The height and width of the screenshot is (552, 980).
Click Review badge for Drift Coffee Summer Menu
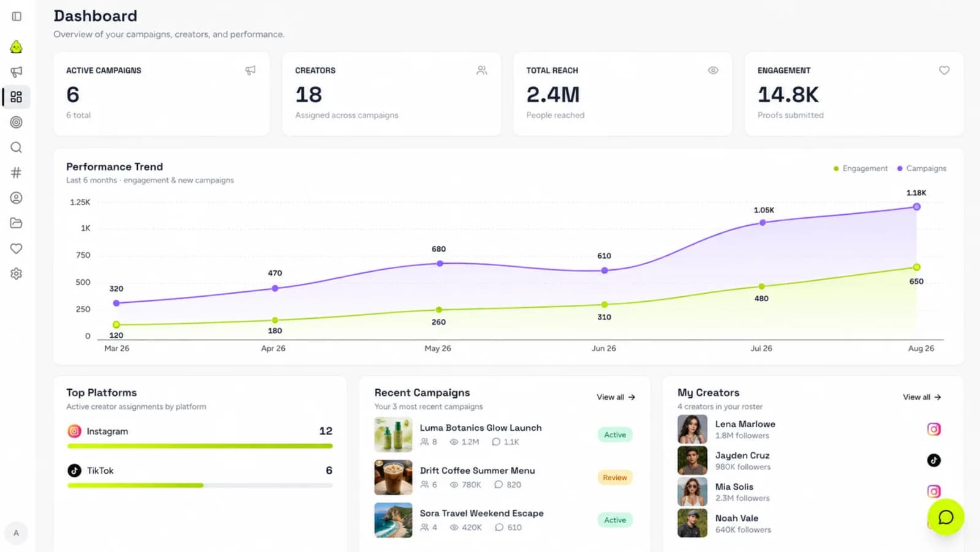point(615,477)
